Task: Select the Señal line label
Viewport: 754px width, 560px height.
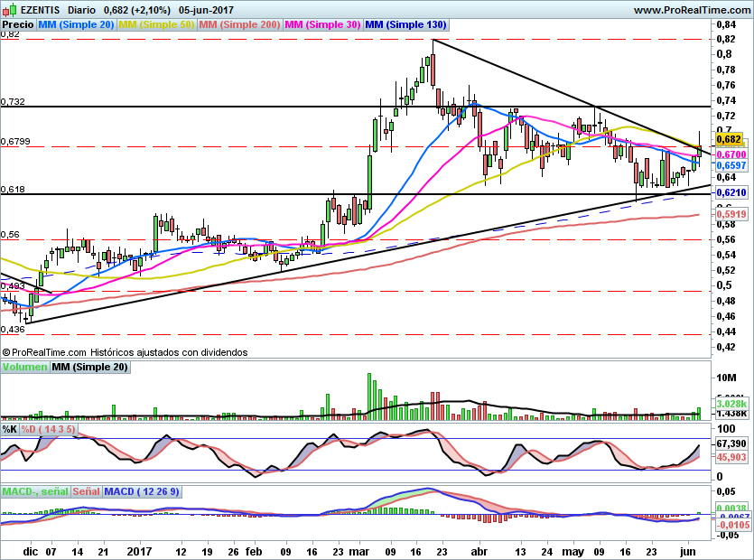Action: tap(86, 491)
